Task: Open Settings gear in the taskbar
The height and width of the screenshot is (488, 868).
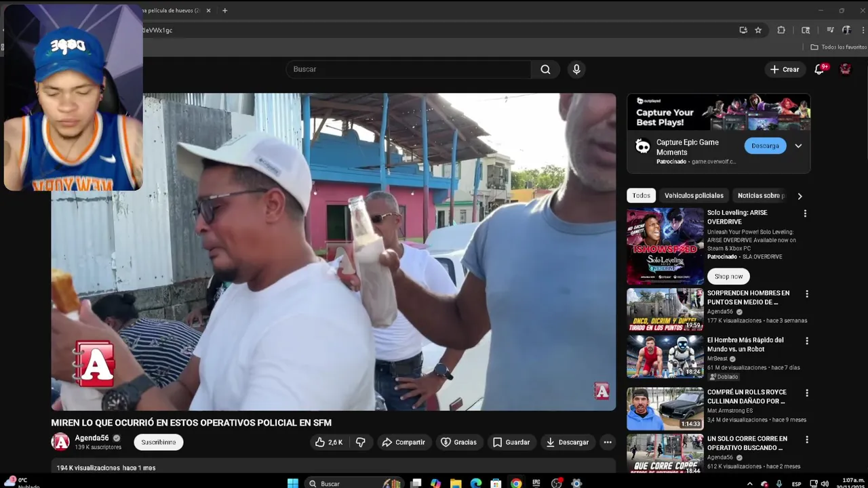Action: (x=576, y=483)
